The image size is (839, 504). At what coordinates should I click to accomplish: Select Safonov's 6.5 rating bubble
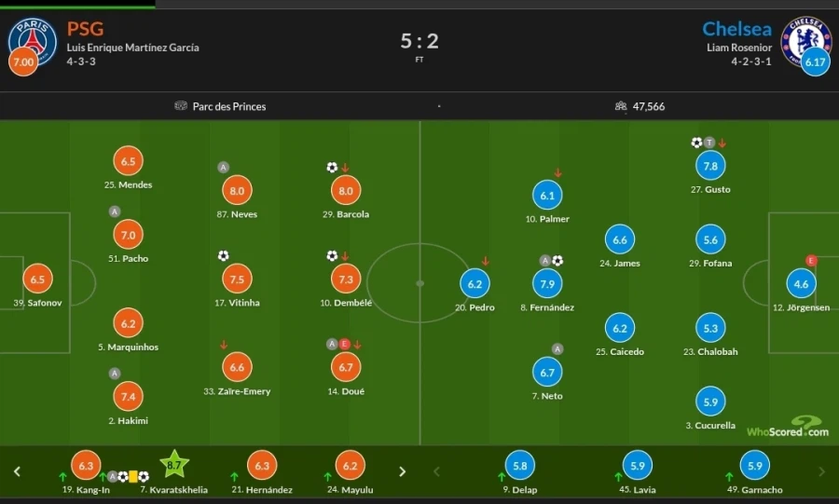coord(37,279)
